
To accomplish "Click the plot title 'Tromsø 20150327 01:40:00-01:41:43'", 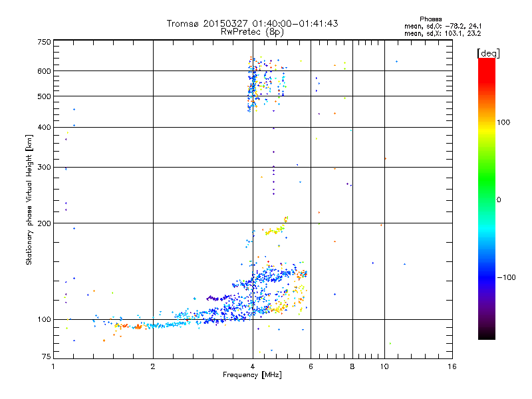I will tap(252, 23).
